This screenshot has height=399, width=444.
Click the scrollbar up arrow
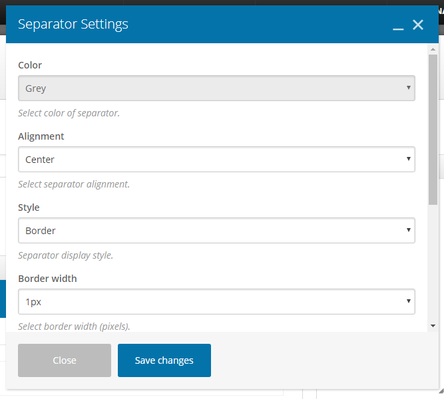tap(433, 50)
